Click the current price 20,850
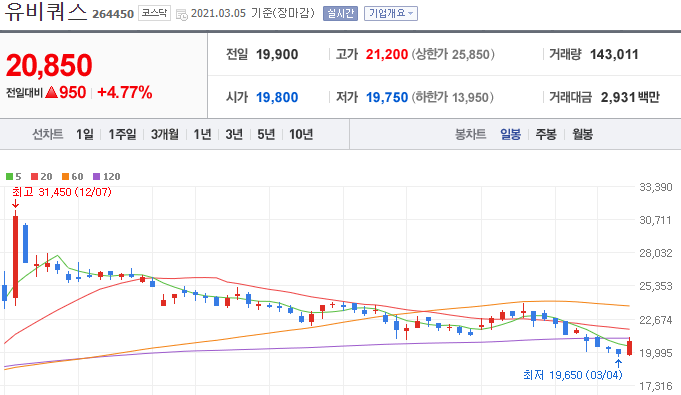681x395 pixels. coord(49,65)
